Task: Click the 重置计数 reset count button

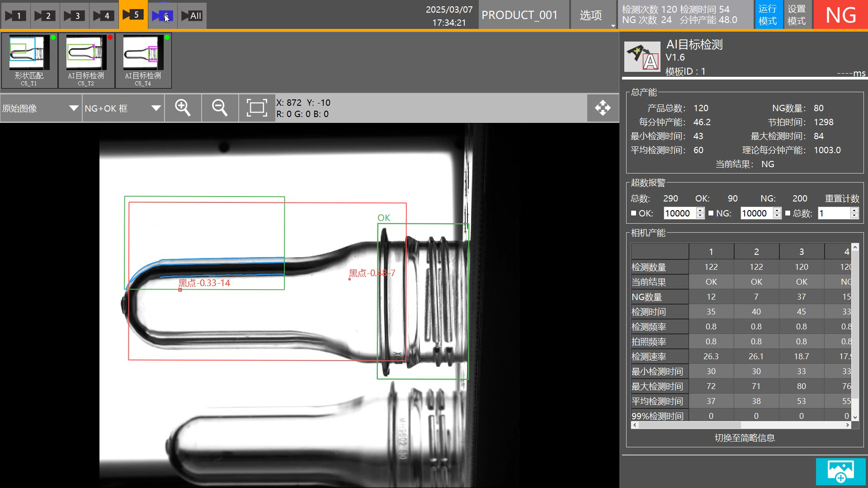Action: [842, 199]
